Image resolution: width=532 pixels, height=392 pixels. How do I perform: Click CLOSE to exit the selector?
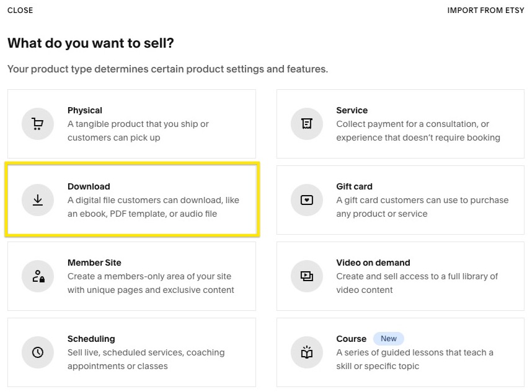tap(20, 10)
